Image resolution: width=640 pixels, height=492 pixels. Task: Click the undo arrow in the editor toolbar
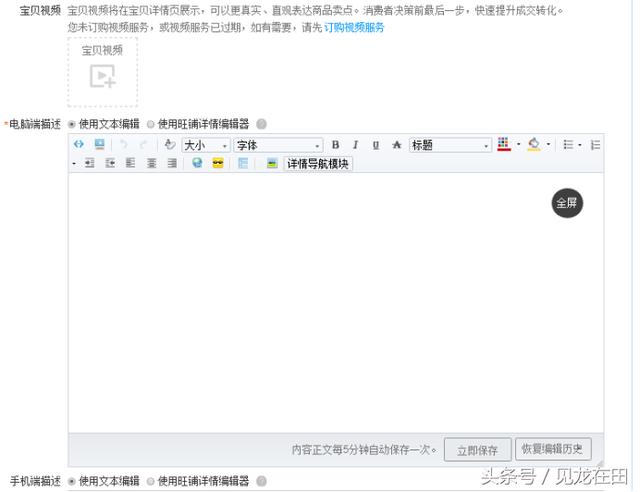click(124, 144)
